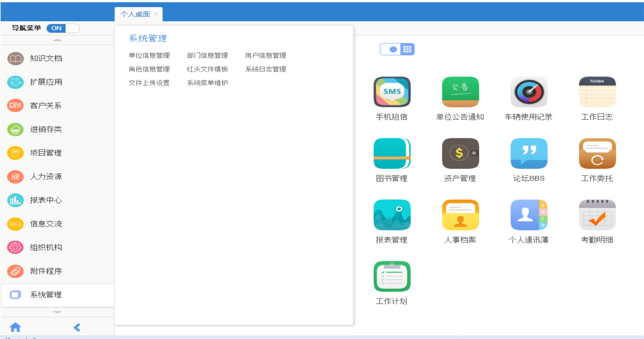This screenshot has width=644, height=339.
Task: Click the 报表中心 chart sidebar icon
Action: (x=16, y=200)
